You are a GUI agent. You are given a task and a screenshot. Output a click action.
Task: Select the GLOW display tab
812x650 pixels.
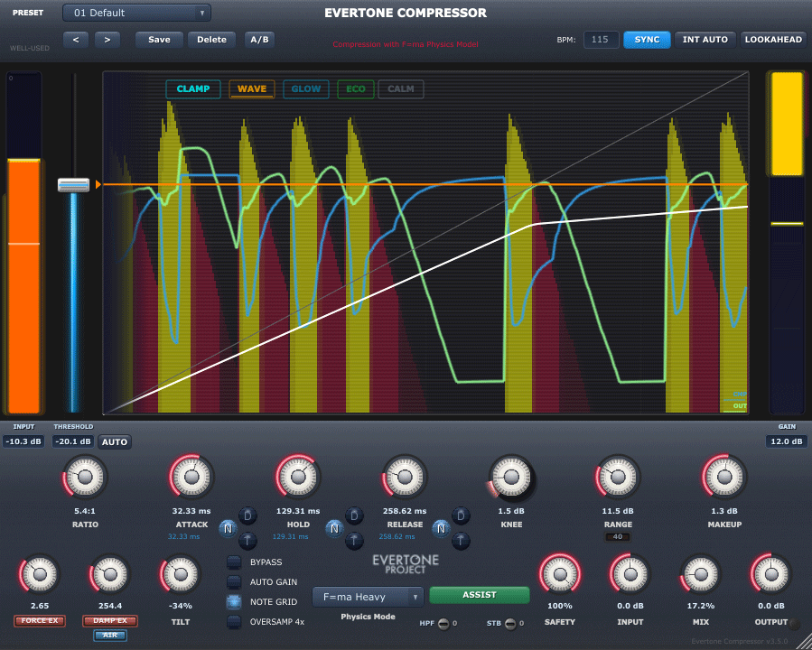click(305, 89)
